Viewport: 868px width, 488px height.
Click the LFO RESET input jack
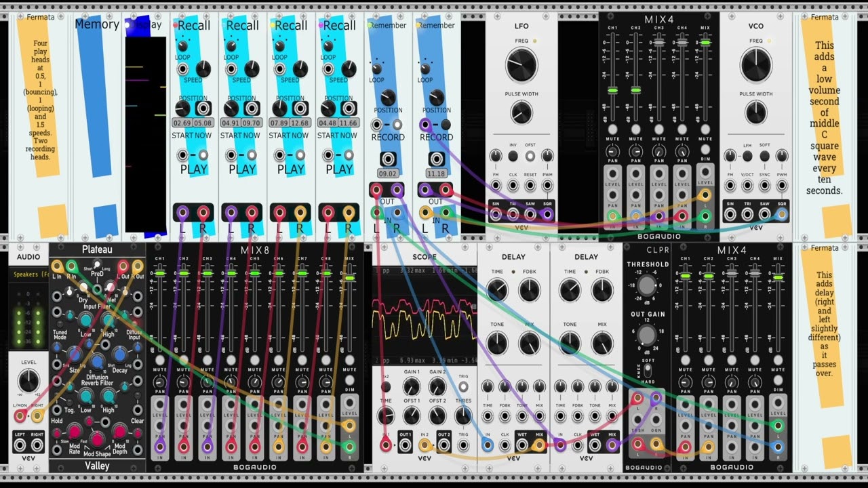[530, 186]
